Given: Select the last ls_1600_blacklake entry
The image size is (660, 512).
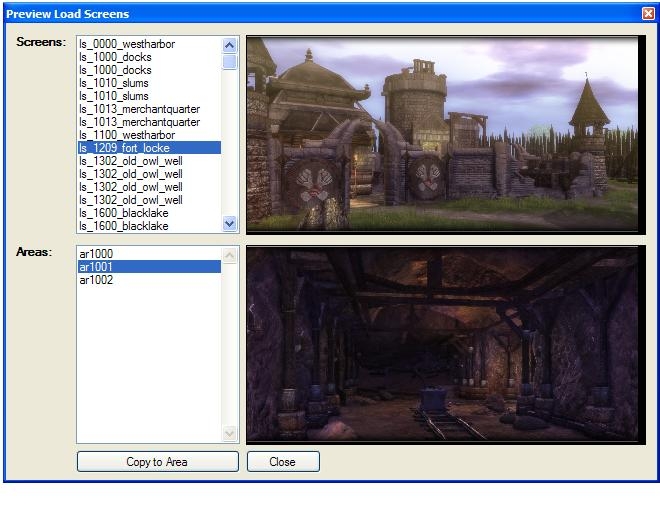Looking at the screenshot, I should click(124, 226).
